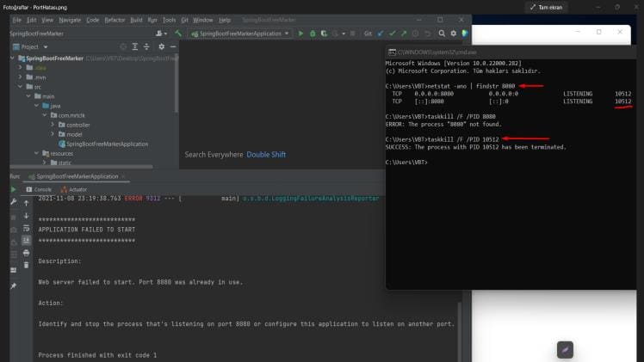This screenshot has height=362, width=644.
Task: Clear console output with trash icon
Action: (x=26, y=266)
